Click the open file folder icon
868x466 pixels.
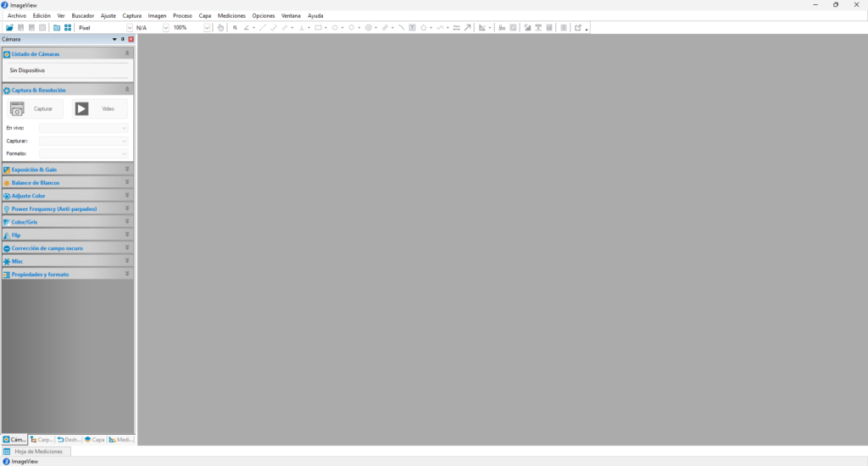pos(9,28)
